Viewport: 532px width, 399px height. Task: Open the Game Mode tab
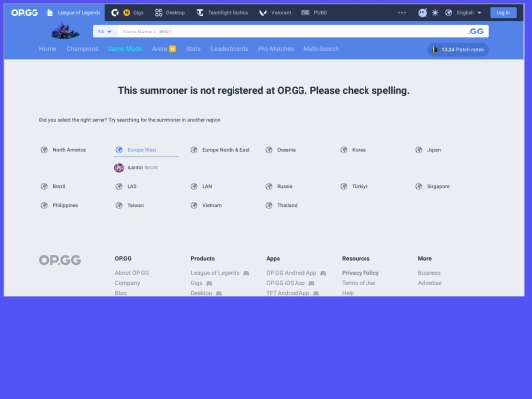[125, 49]
